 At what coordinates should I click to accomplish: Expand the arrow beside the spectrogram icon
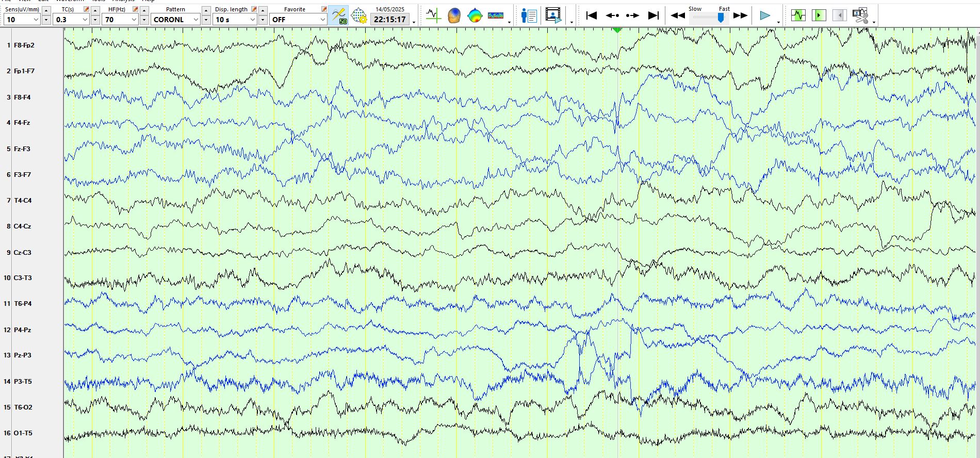point(510,22)
